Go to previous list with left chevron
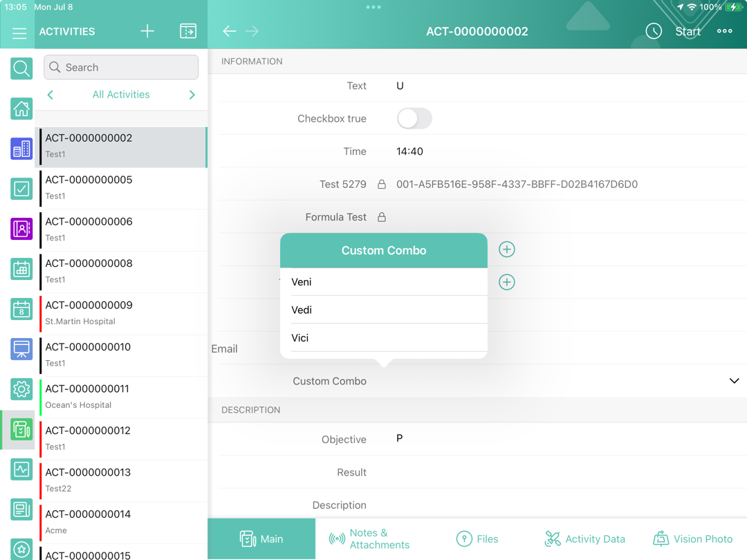This screenshot has width=747, height=560. (x=50, y=95)
